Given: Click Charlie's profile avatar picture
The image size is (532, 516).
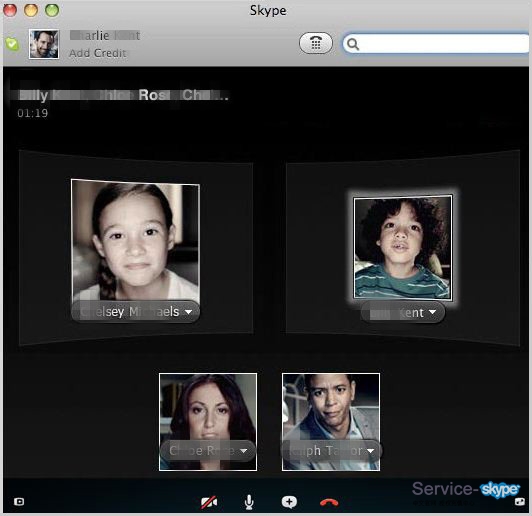Looking at the screenshot, I should coord(44,44).
